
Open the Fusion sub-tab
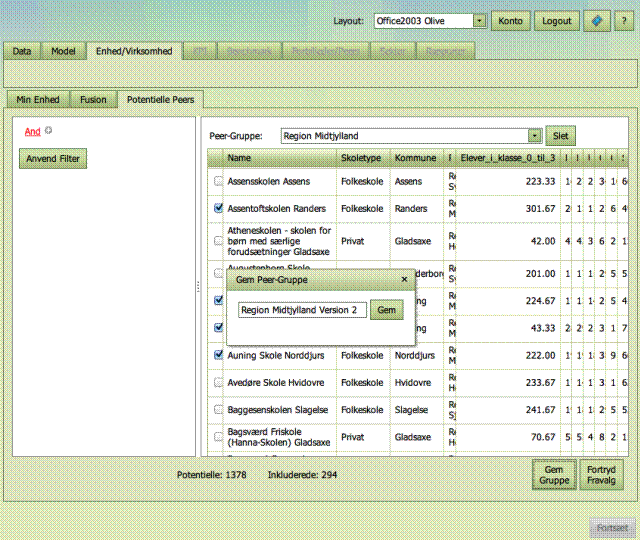click(x=91, y=99)
